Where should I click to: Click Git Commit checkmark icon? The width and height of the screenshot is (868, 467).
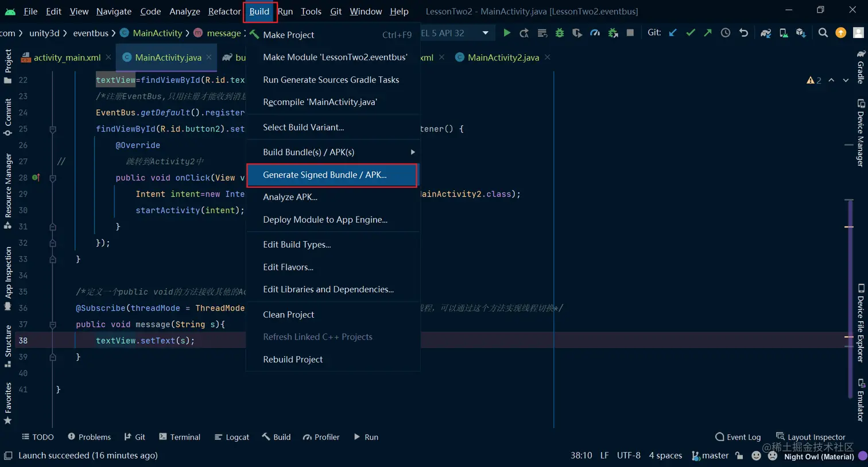pos(691,33)
